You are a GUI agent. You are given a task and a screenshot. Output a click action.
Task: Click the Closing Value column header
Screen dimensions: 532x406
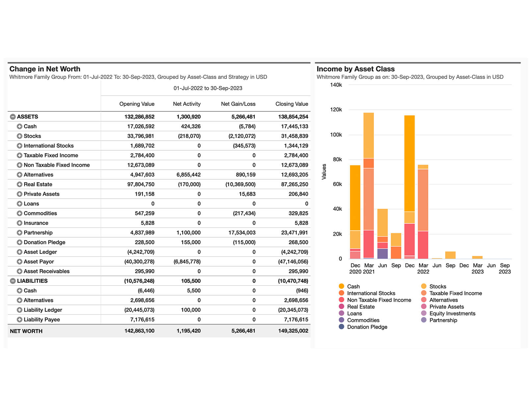[x=292, y=104]
